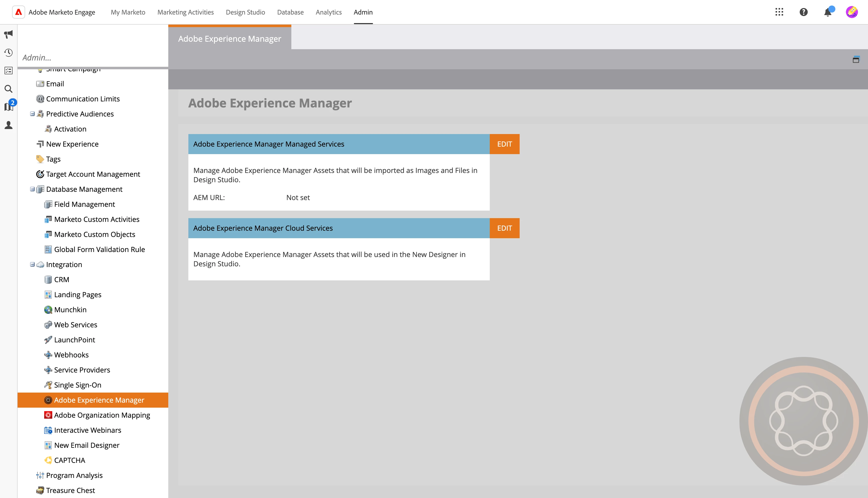The height and width of the screenshot is (498, 868).
Task: Click the person icon in left rail
Action: coord(9,125)
